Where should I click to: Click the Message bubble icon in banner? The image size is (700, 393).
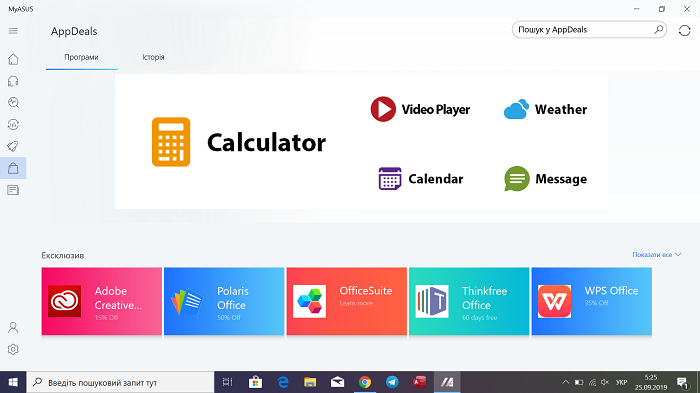(x=517, y=179)
